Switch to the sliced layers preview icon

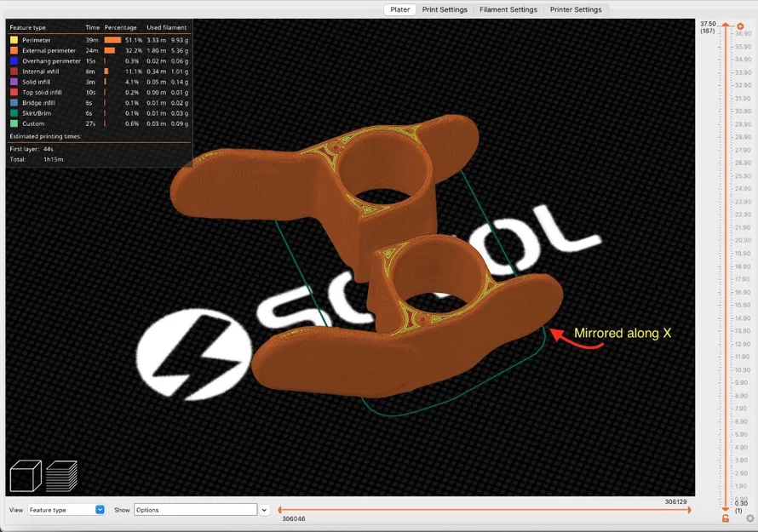pyautogui.click(x=61, y=476)
